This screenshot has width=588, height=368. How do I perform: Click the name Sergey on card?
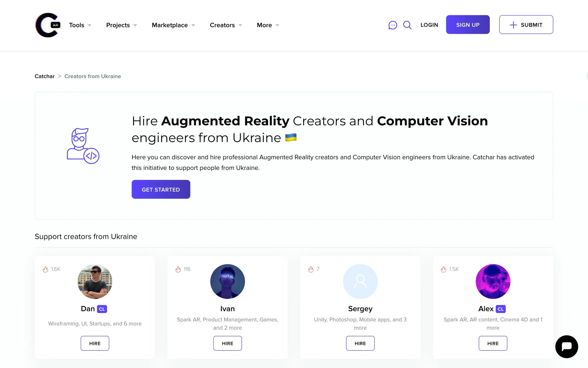click(x=360, y=309)
